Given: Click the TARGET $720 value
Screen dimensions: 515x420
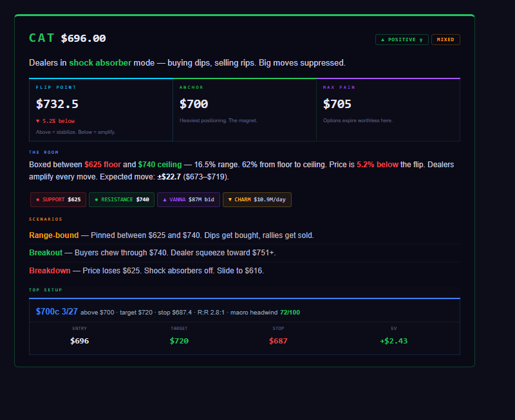Looking at the screenshot, I should tap(179, 341).
